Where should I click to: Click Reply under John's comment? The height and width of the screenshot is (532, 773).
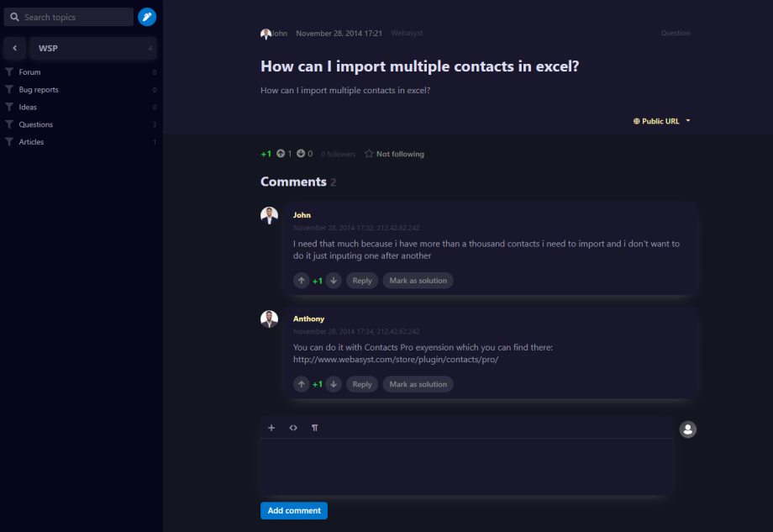click(x=362, y=281)
